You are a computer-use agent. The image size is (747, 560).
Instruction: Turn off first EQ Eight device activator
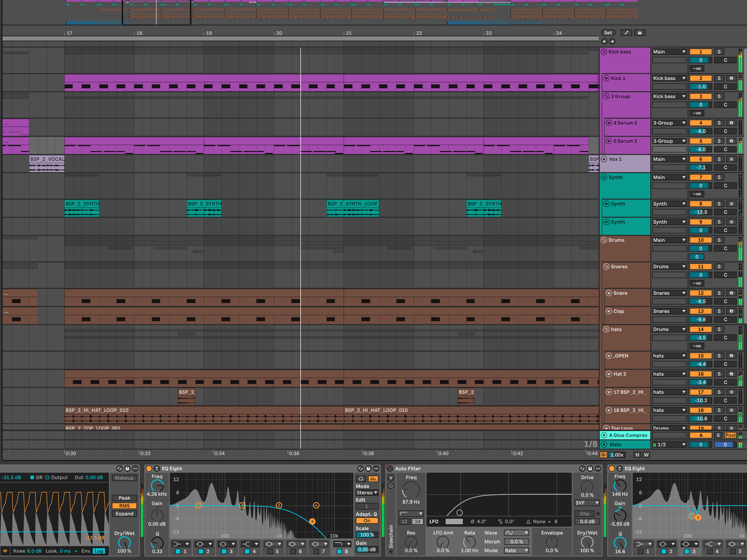149,469
